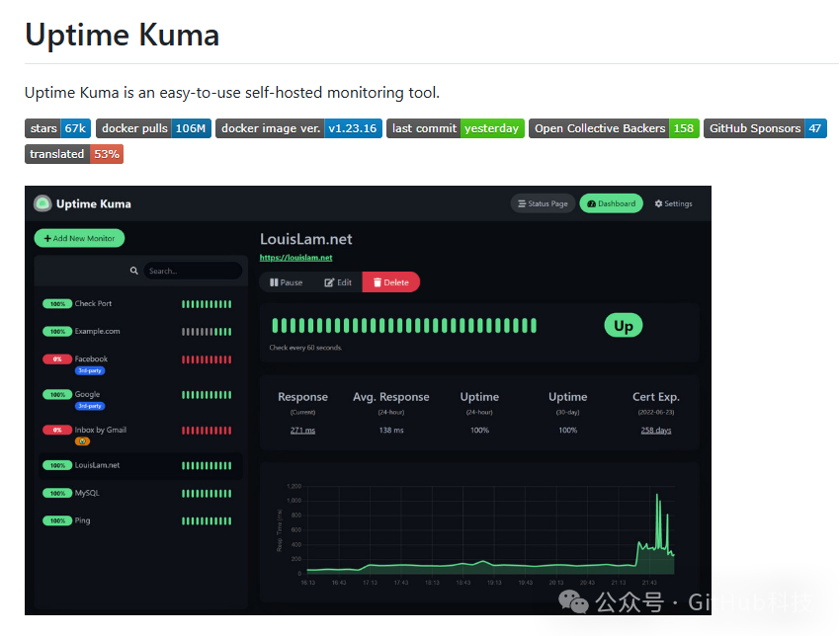
Task: Open the louislam.net URL link
Action: click(295, 258)
